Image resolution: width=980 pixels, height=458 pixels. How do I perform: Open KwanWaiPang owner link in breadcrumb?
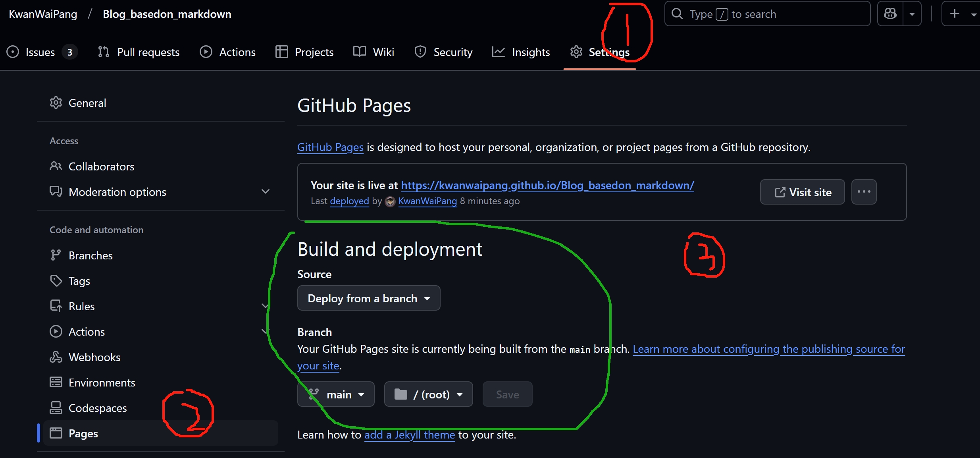[x=43, y=14]
